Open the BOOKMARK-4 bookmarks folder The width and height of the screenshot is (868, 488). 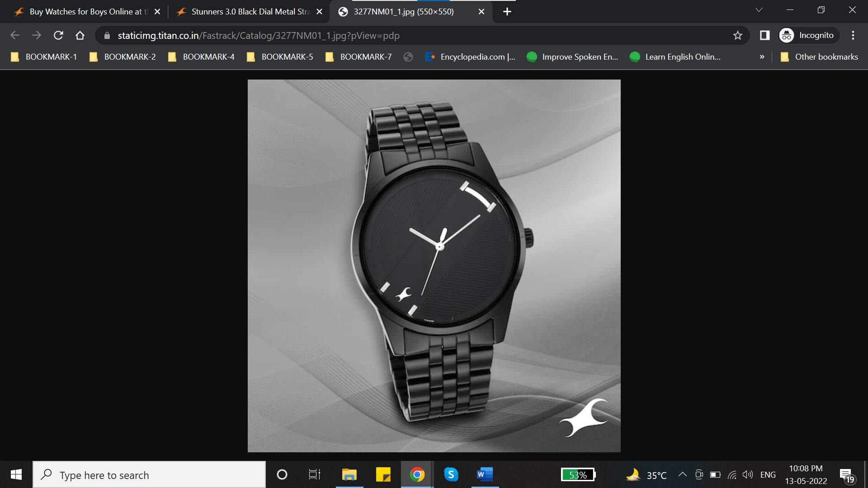[201, 57]
